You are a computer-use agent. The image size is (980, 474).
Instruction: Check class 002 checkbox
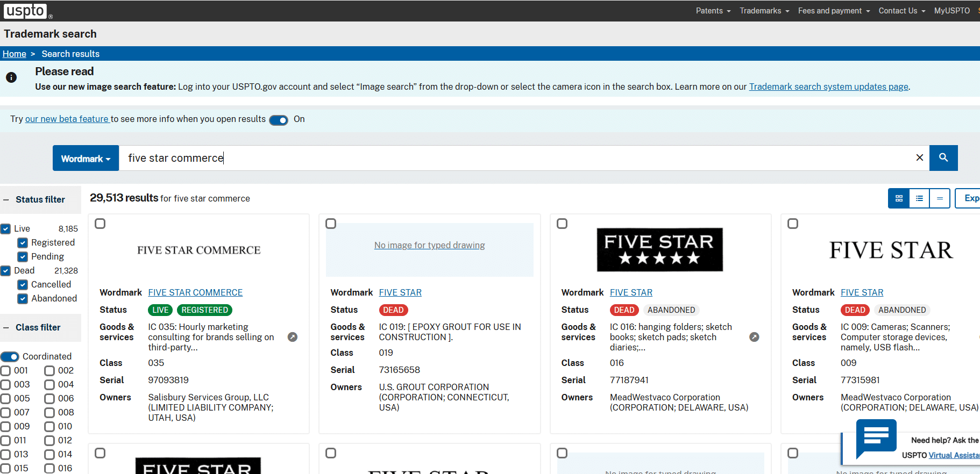pos(49,371)
